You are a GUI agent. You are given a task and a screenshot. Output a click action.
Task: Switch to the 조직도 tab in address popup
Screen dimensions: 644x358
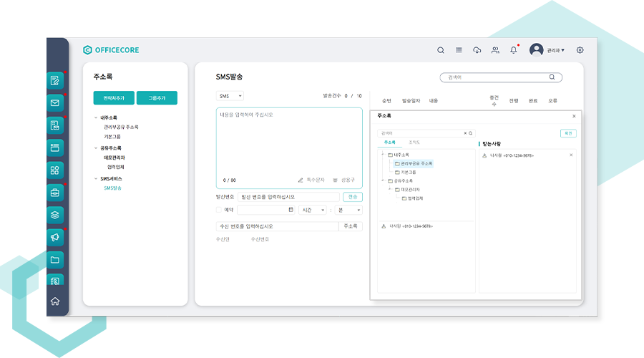pyautogui.click(x=414, y=142)
